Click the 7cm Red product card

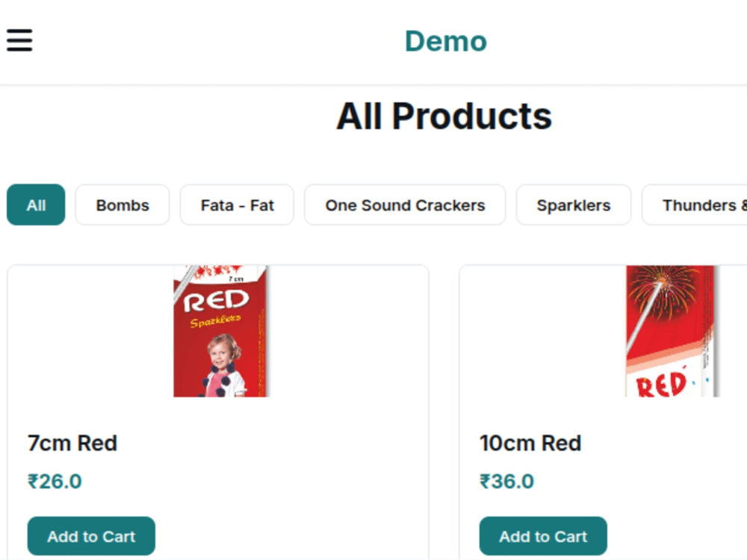click(218, 412)
